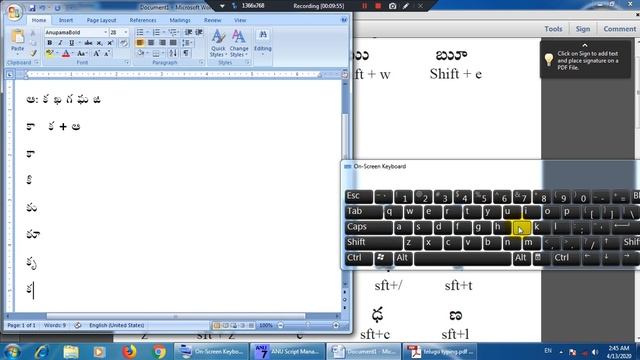
Task: Toggle Superscript formatting
Action: pyautogui.click(x=110, y=43)
